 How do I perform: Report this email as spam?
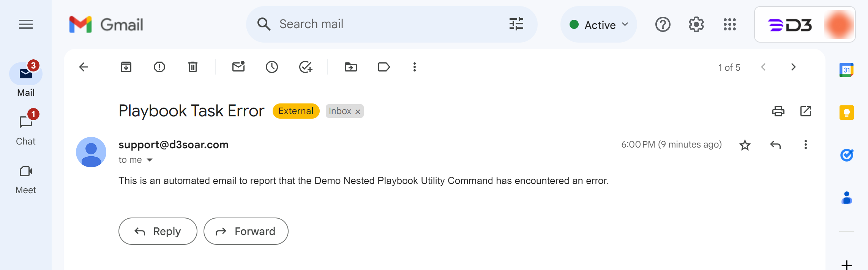tap(159, 67)
